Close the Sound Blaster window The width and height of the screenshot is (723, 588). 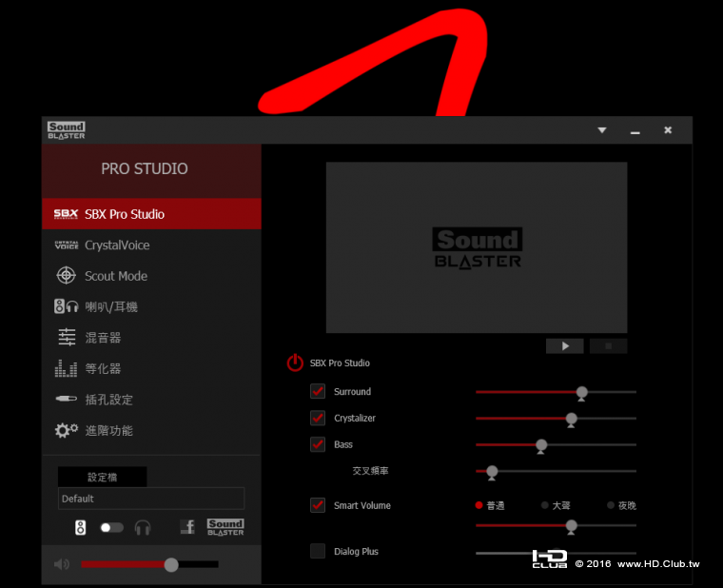(668, 130)
